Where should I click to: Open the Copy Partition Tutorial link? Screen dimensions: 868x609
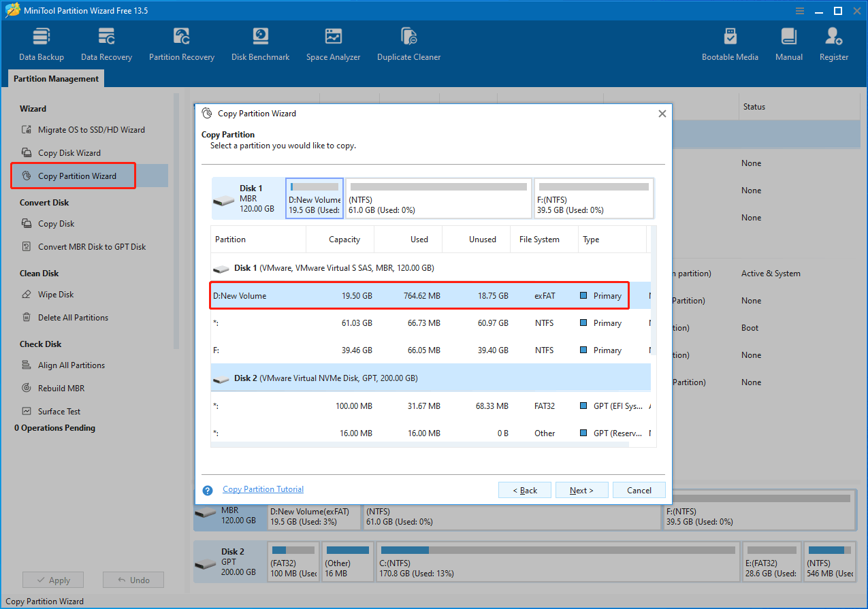[263, 489]
